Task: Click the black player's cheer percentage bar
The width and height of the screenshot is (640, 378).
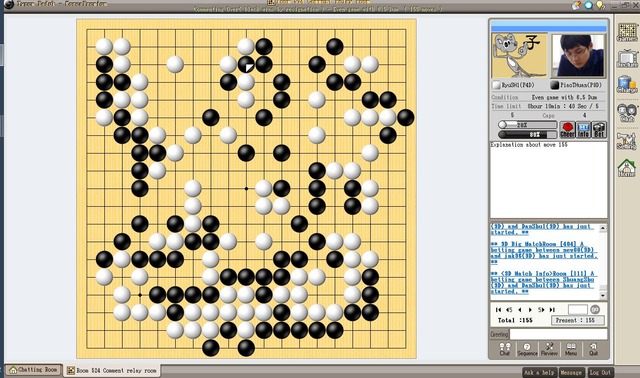Action: coord(527,134)
